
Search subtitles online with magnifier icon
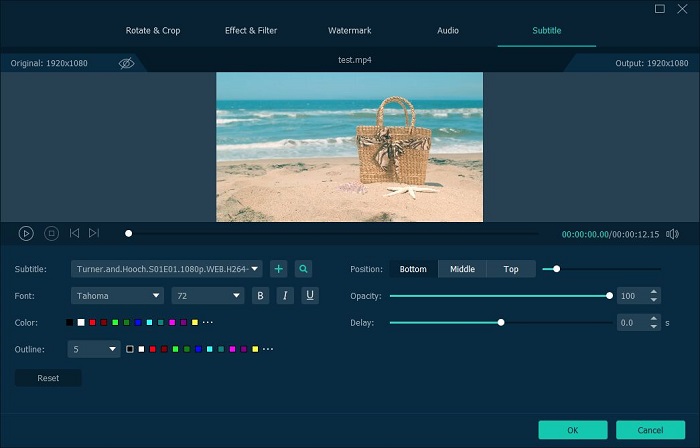pyautogui.click(x=304, y=269)
